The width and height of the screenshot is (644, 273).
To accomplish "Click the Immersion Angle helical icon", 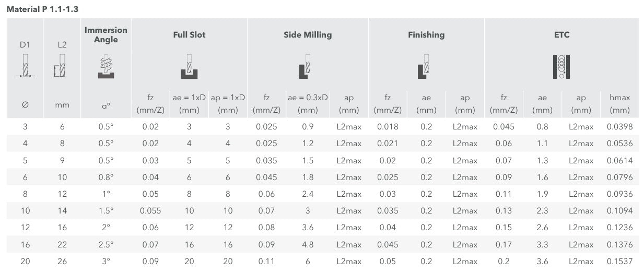I will (x=106, y=67).
